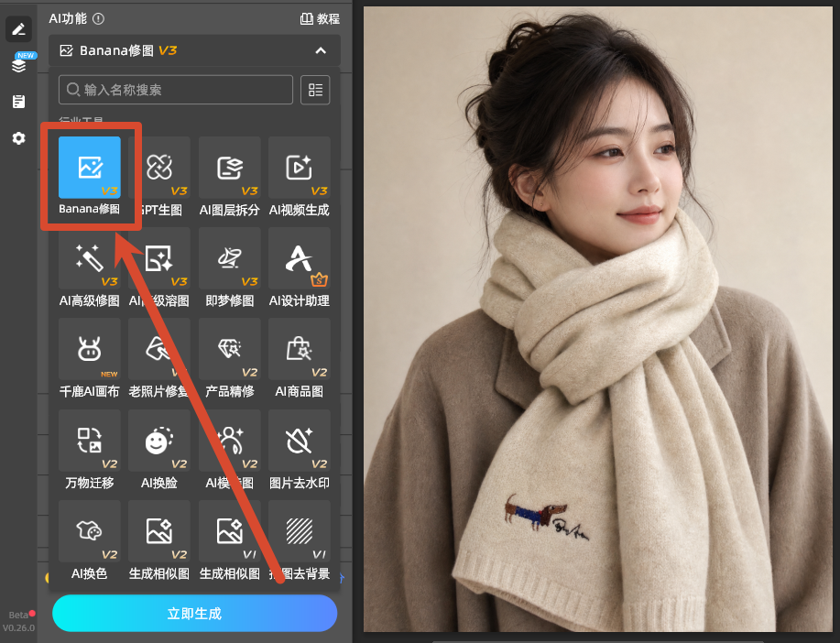Click the pencil edit icon in the sidebar
Screen dimensions: 840x643
[x=18, y=29]
